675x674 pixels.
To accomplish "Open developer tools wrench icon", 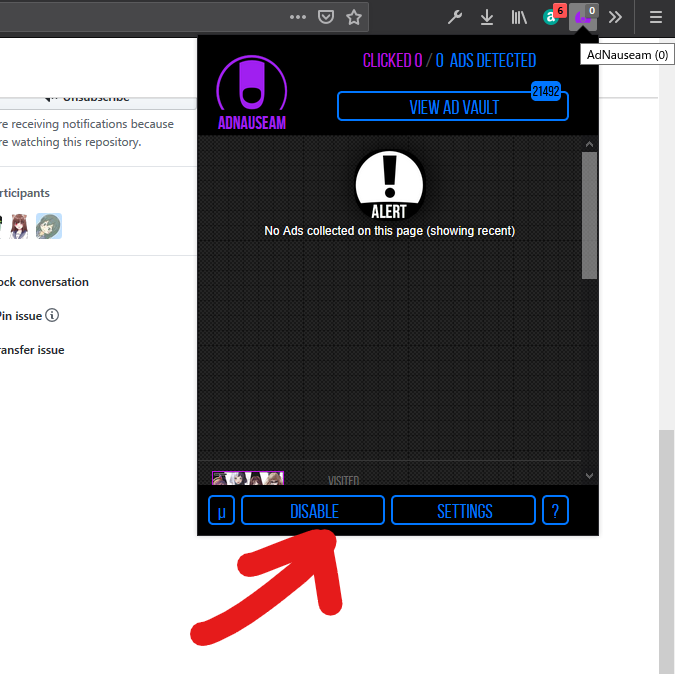I will click(x=455, y=17).
